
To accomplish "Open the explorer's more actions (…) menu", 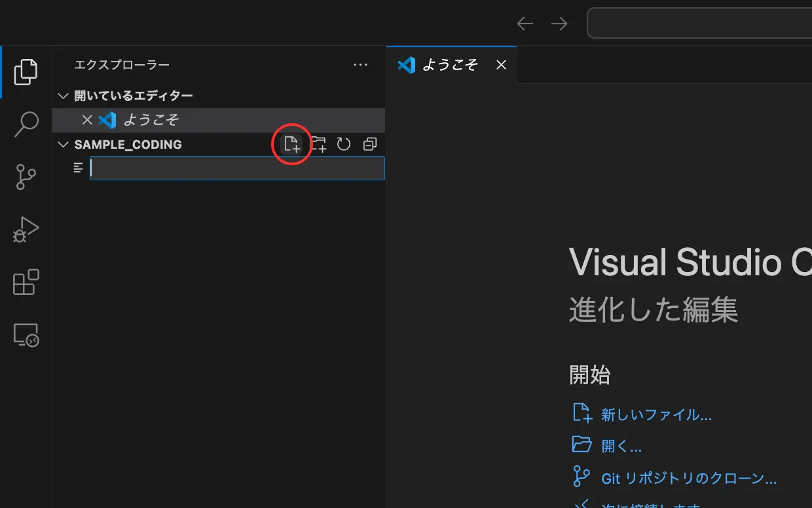I will pyautogui.click(x=360, y=65).
